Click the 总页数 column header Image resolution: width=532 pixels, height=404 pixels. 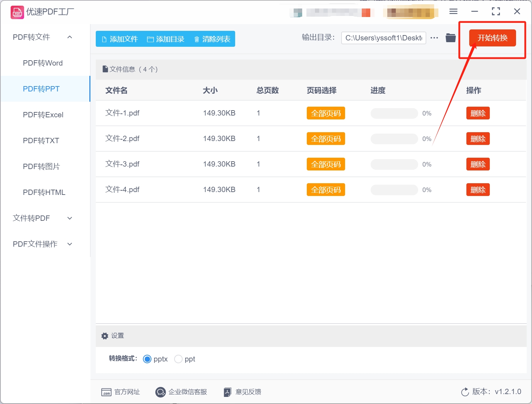tap(268, 90)
